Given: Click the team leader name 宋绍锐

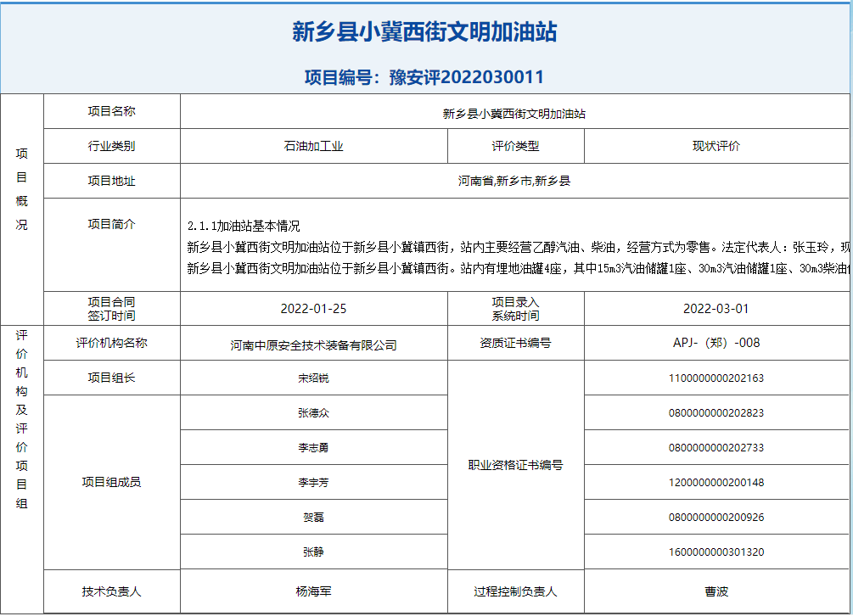Looking at the screenshot, I should point(313,378).
